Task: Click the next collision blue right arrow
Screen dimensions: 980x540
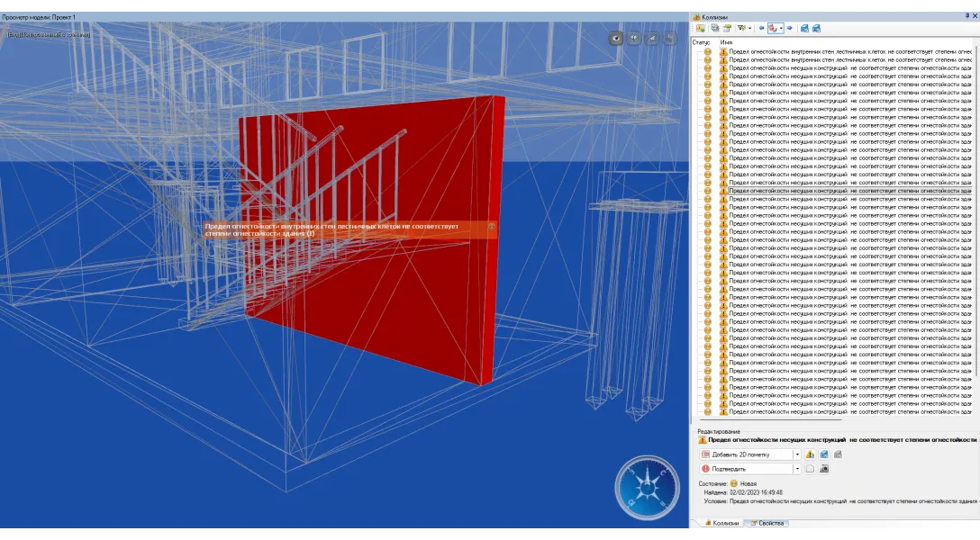Action: [790, 29]
